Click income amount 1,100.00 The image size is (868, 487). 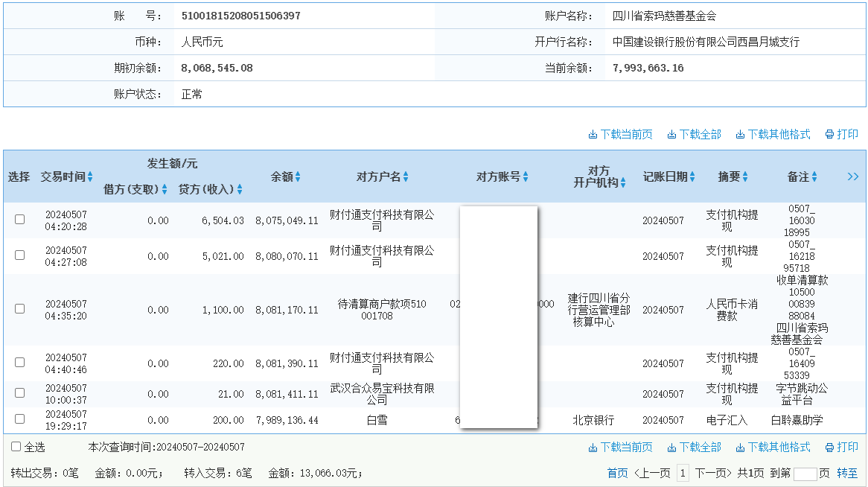(223, 311)
